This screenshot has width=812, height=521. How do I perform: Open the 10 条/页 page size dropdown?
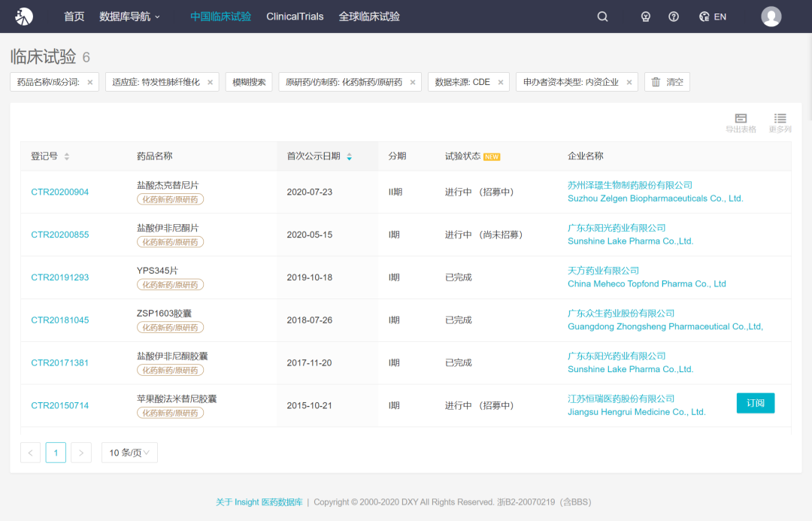click(x=129, y=453)
